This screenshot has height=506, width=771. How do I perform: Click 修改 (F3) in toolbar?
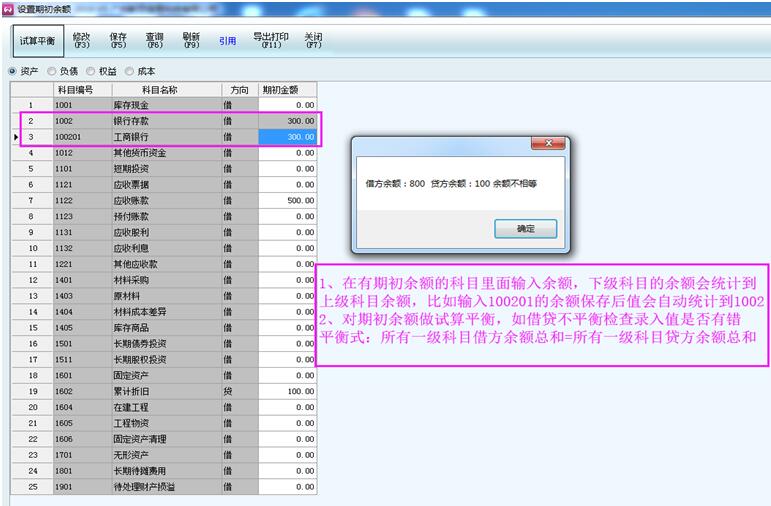point(81,40)
